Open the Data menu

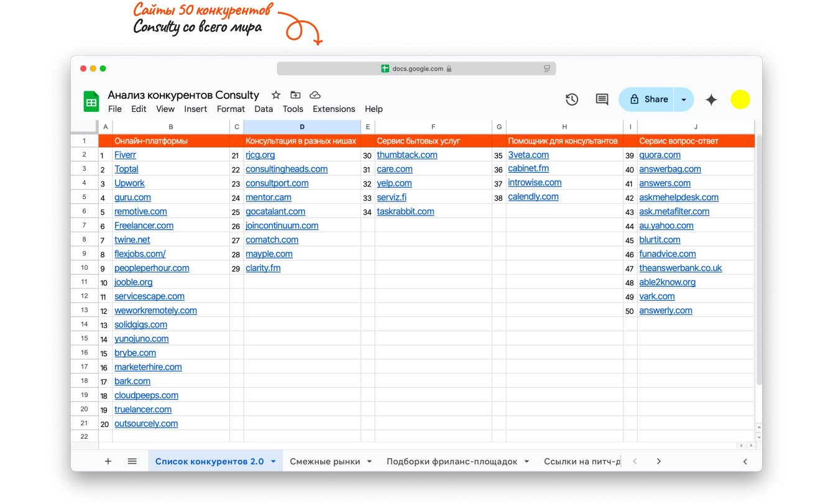point(264,109)
